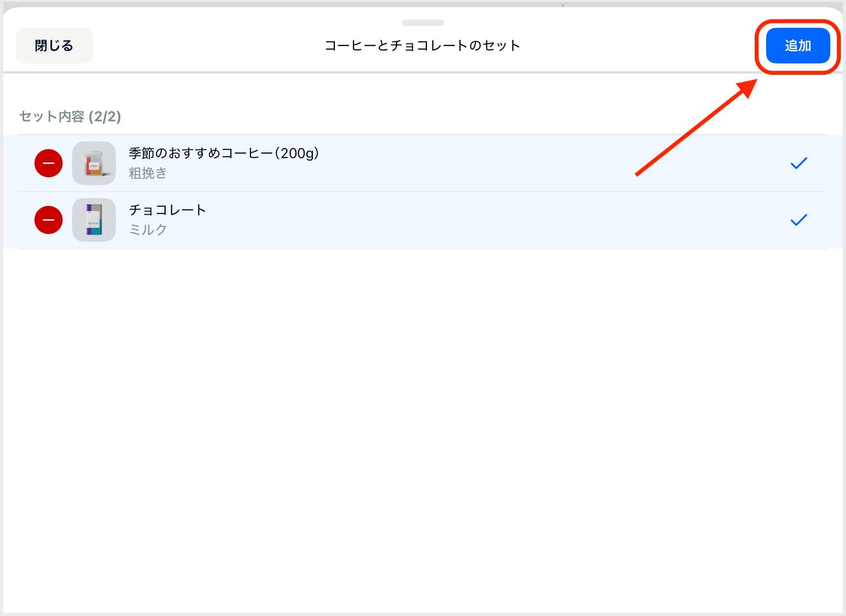Open the chocolate bar thumbnail image
Screen dimensions: 846x616
coord(94,220)
